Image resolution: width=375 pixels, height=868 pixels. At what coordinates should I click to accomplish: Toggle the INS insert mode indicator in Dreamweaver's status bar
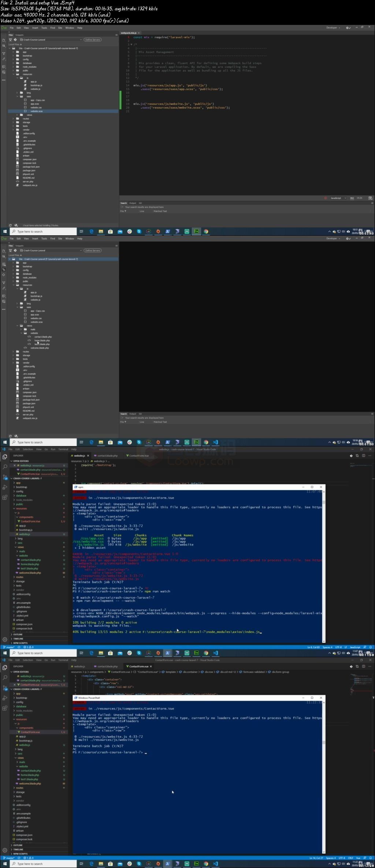(x=352, y=198)
